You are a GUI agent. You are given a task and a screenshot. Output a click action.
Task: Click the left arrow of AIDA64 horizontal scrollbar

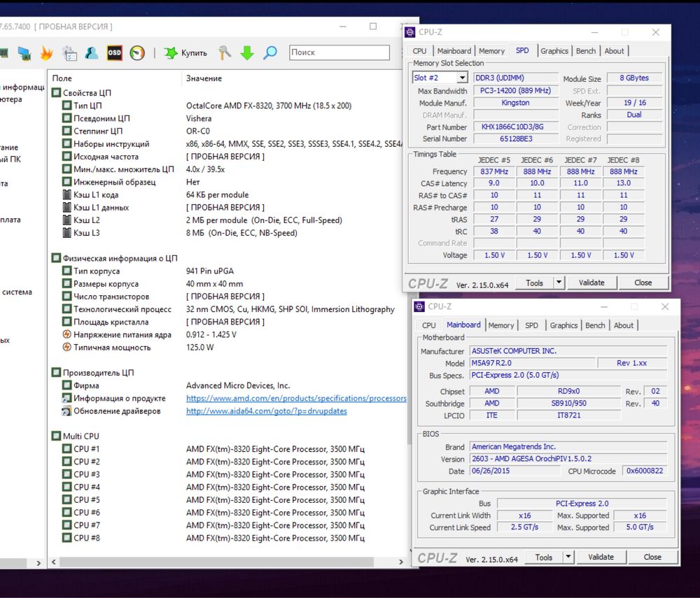click(54, 562)
